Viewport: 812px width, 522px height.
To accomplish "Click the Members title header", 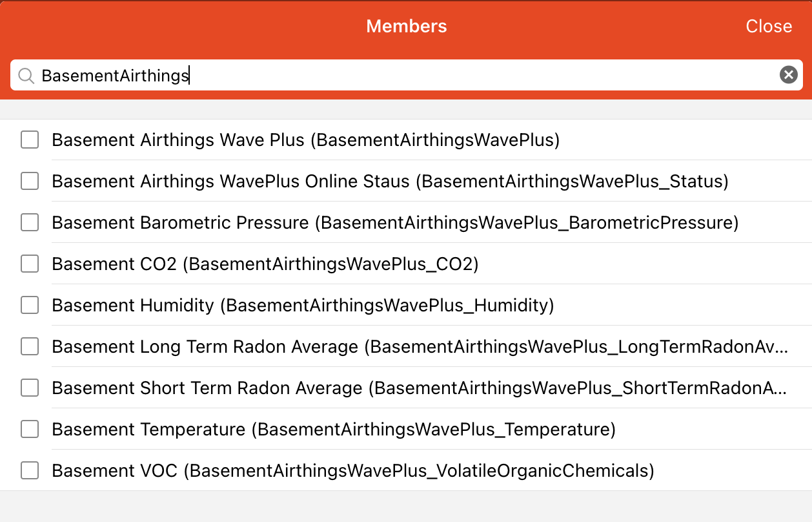I will click(x=406, y=26).
